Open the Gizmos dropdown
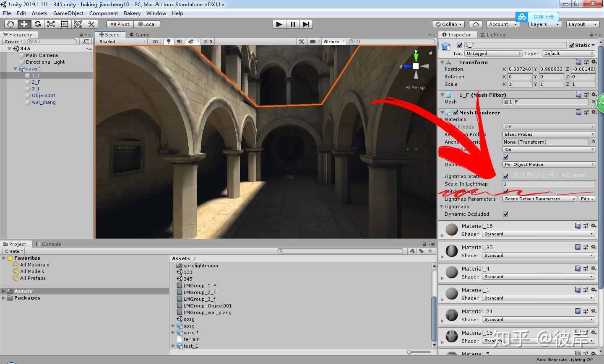604x364 pixels. click(334, 41)
